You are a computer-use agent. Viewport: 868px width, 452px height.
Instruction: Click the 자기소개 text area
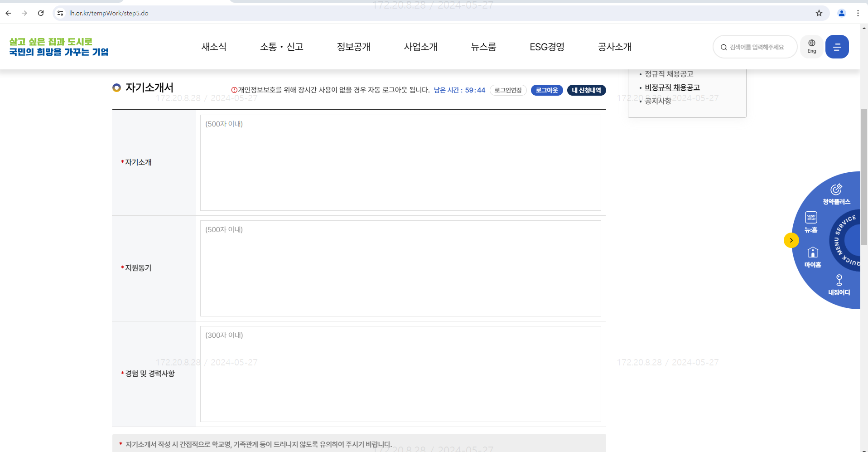pos(400,163)
